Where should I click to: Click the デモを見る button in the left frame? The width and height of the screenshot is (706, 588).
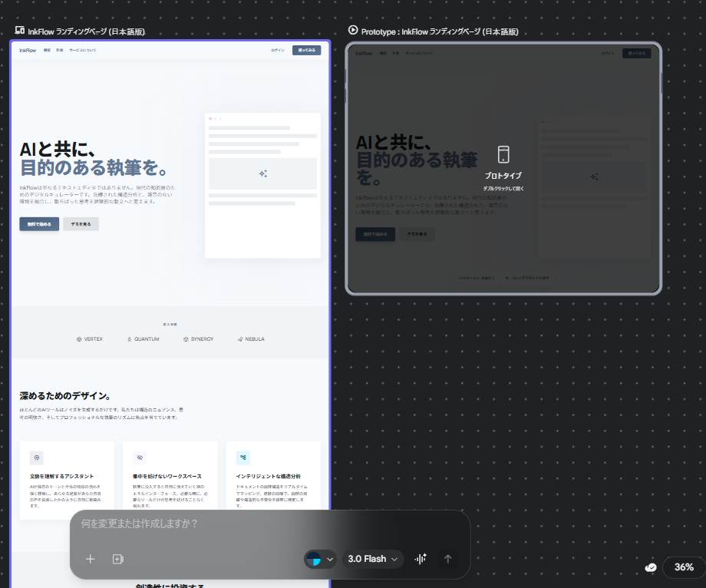(81, 224)
